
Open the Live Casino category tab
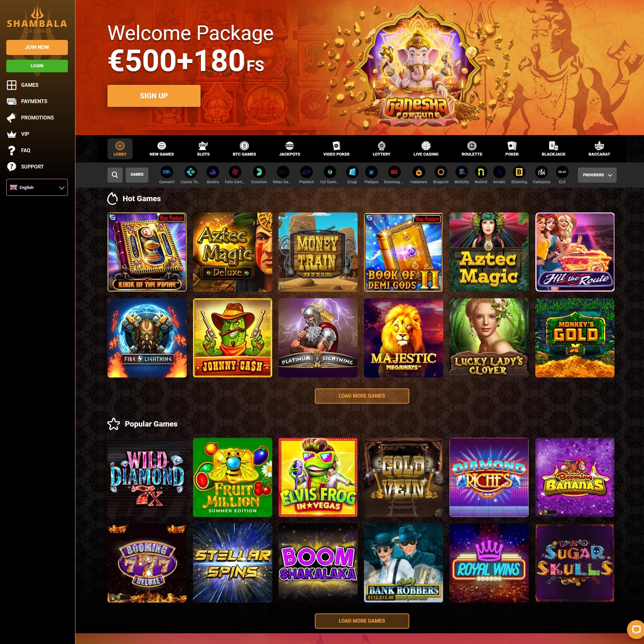coord(426,149)
